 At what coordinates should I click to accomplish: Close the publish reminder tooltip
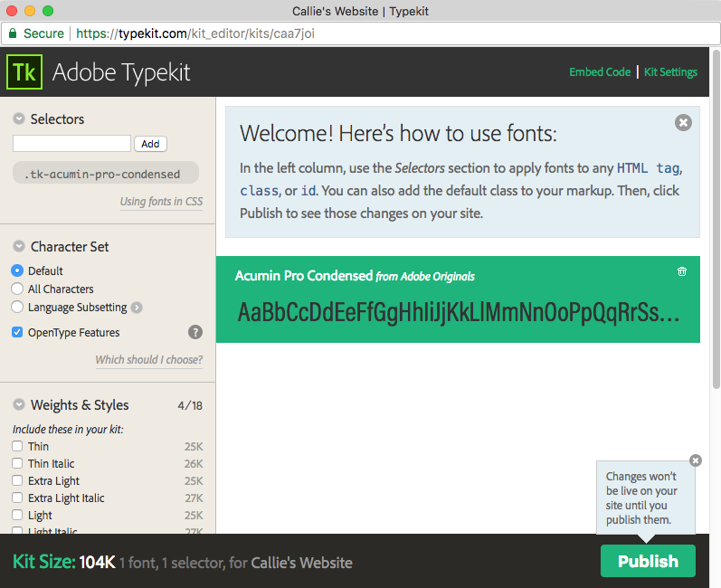coord(696,460)
